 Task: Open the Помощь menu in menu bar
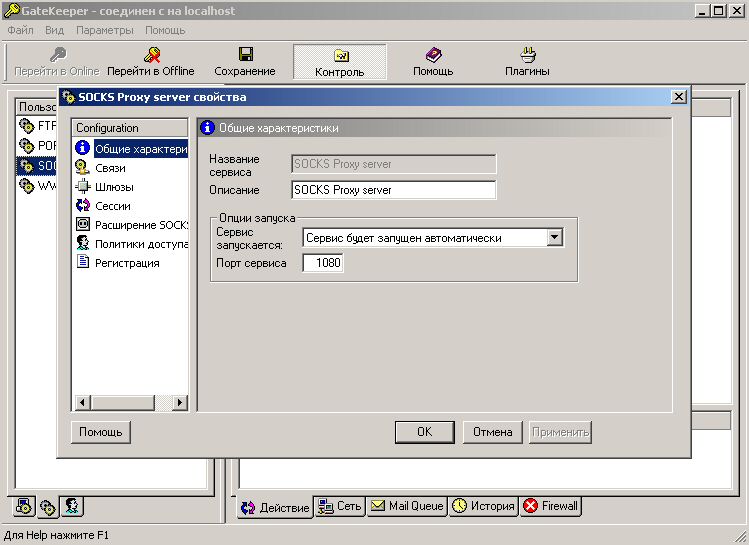pyautogui.click(x=165, y=30)
